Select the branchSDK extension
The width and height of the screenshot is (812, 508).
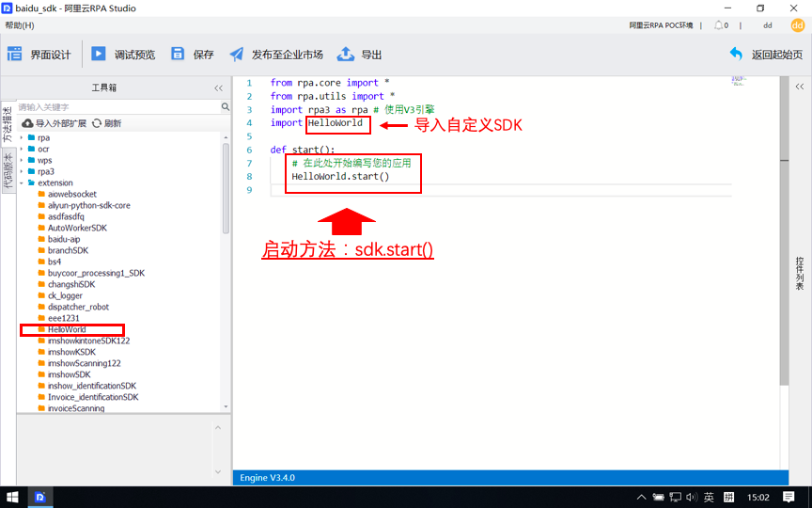68,251
